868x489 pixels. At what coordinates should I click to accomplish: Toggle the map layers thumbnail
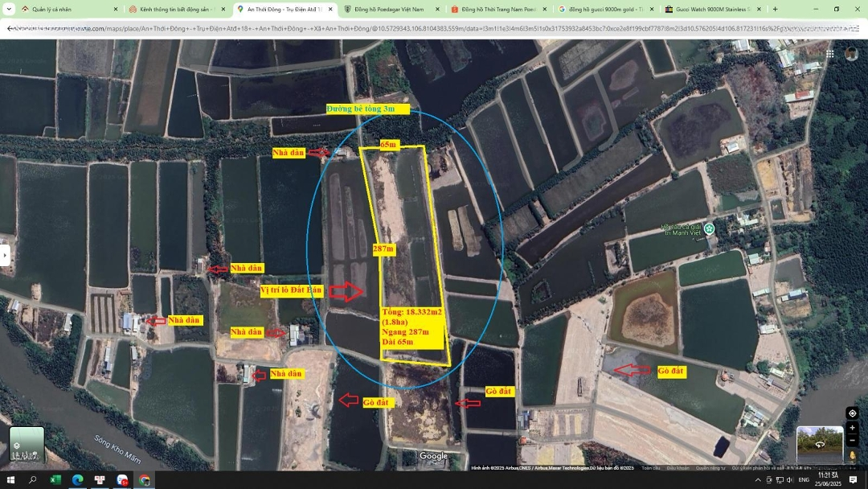[x=27, y=445]
